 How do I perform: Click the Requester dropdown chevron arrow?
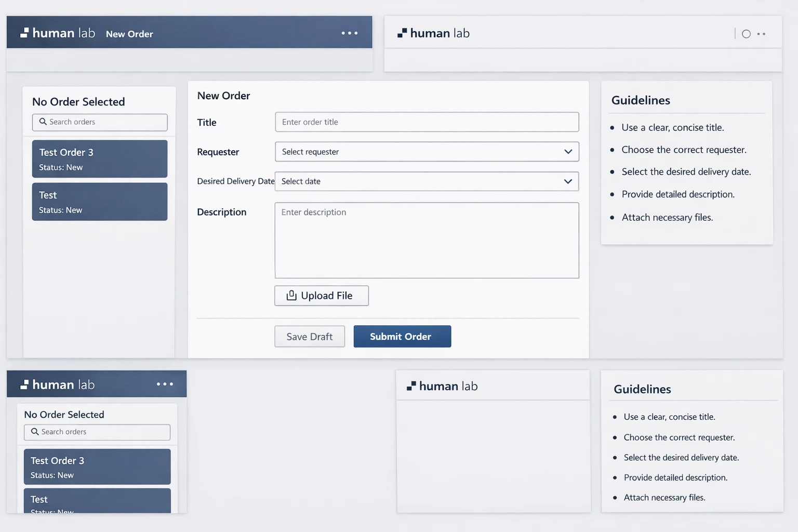pyautogui.click(x=568, y=152)
